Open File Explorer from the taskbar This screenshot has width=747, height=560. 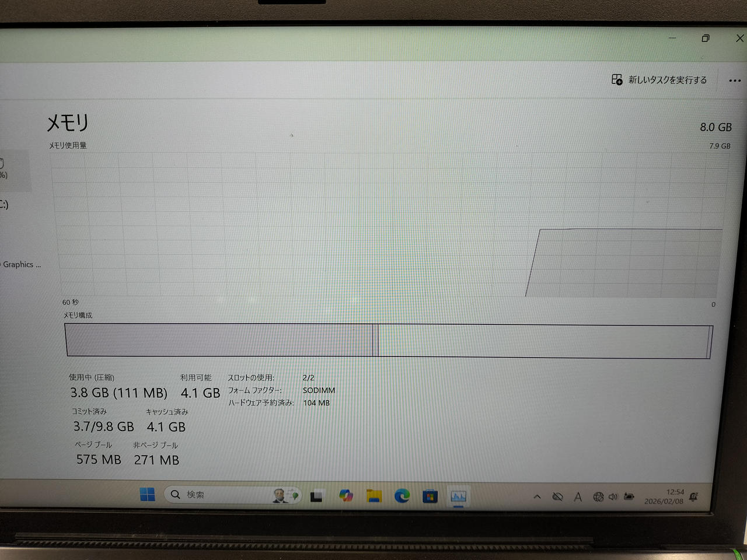pyautogui.click(x=373, y=496)
